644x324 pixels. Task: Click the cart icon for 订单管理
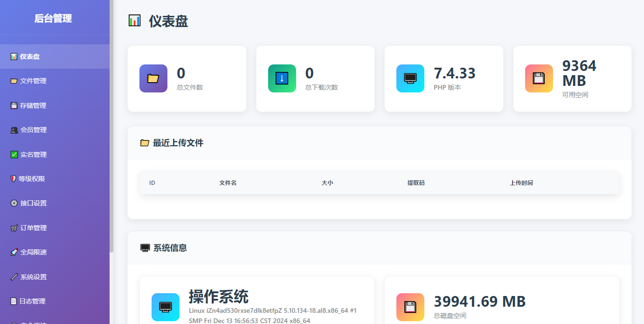point(14,227)
